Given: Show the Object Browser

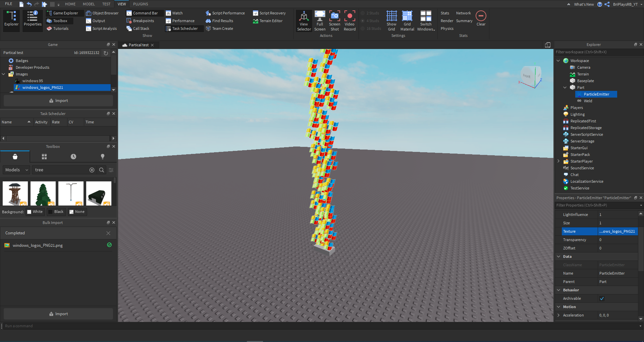Looking at the screenshot, I should [102, 13].
